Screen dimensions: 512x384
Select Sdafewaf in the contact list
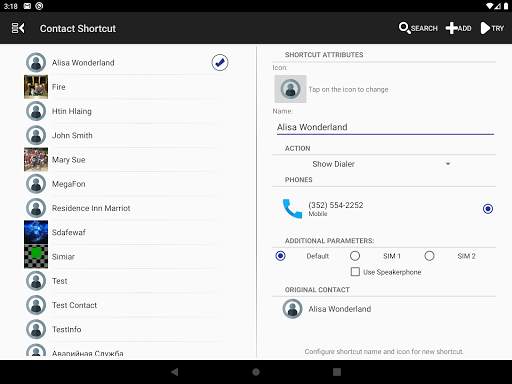pyautogui.click(x=69, y=232)
